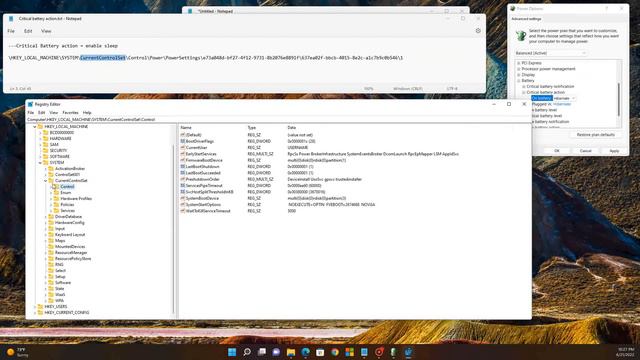Click the Notepad title bar app icon
This screenshot has height=360, width=640.
coord(11,19)
